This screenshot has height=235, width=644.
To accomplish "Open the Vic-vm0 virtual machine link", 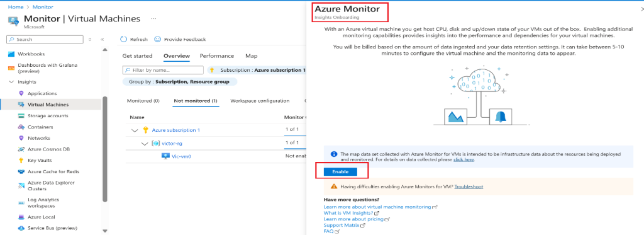I will coord(181,156).
